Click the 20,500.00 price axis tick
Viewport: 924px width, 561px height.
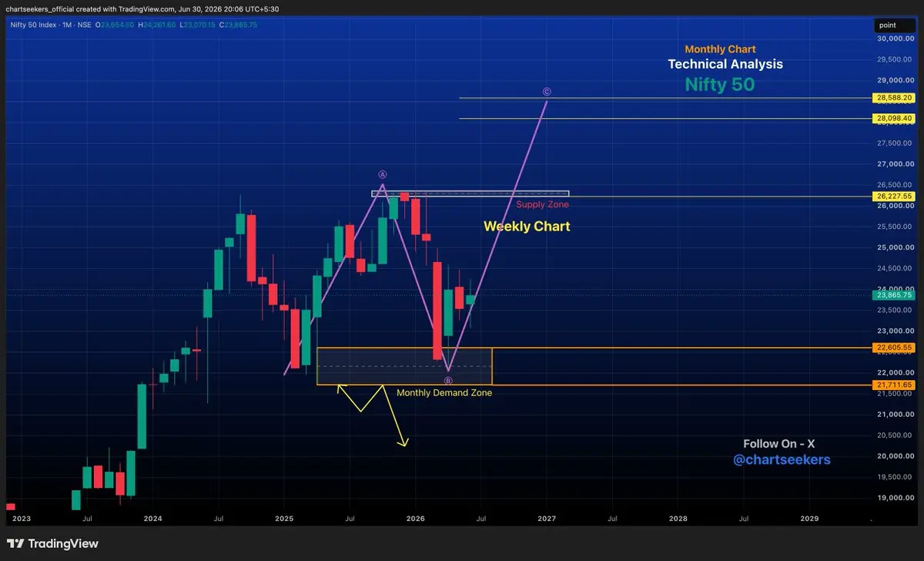pyautogui.click(x=894, y=435)
